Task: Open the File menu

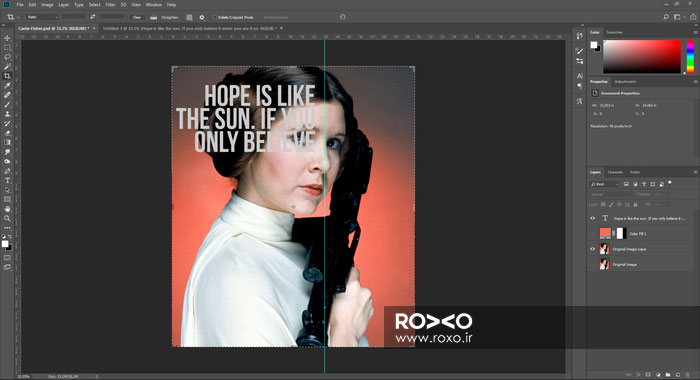Action: coord(20,5)
